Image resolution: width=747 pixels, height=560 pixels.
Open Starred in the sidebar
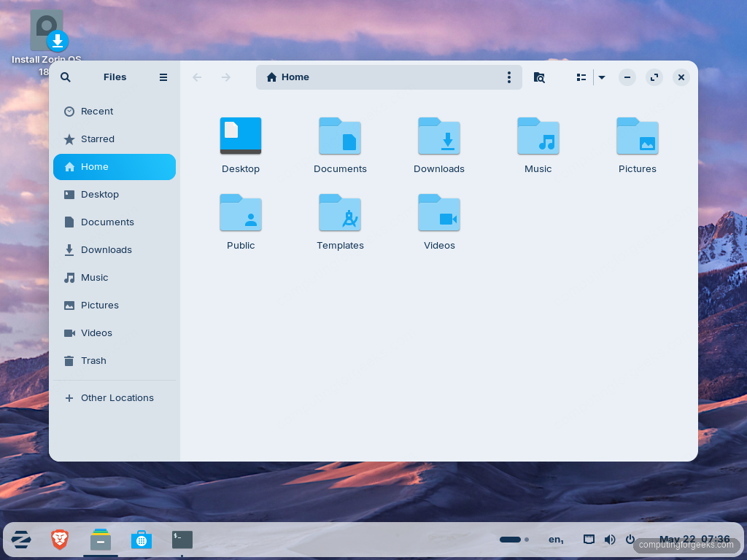(x=115, y=139)
